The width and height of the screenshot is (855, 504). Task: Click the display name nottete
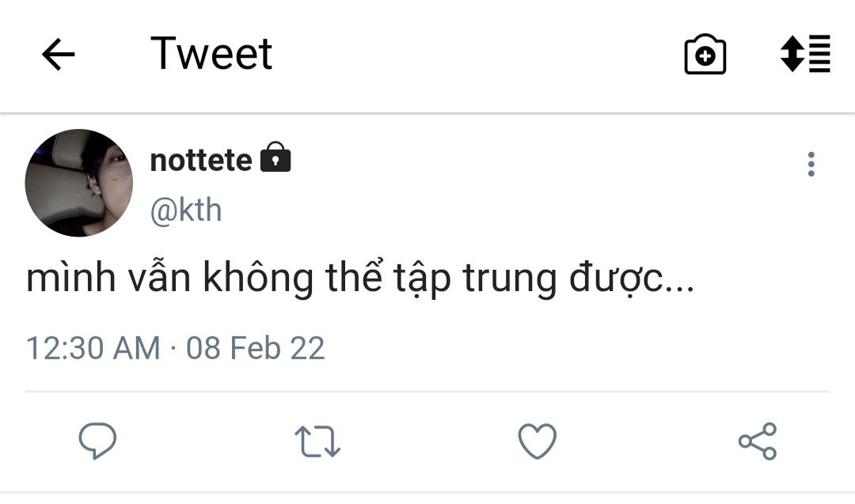click(x=200, y=160)
